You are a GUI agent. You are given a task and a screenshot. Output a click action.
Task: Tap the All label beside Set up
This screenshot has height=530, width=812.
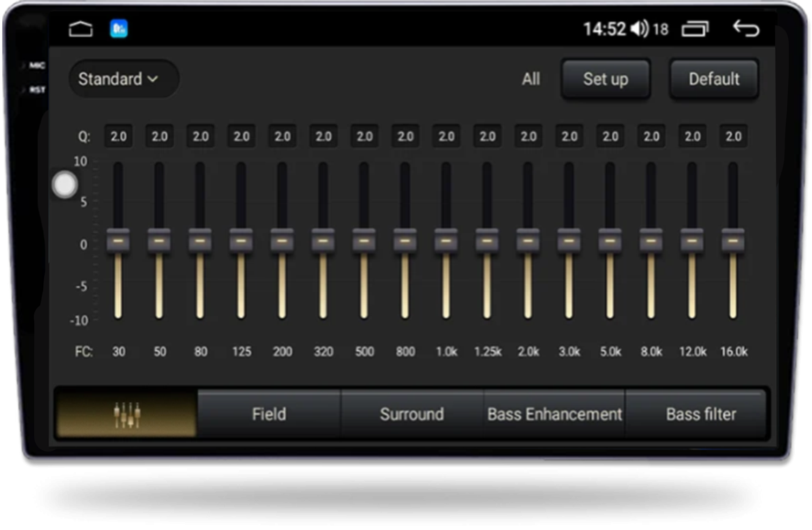click(x=531, y=79)
